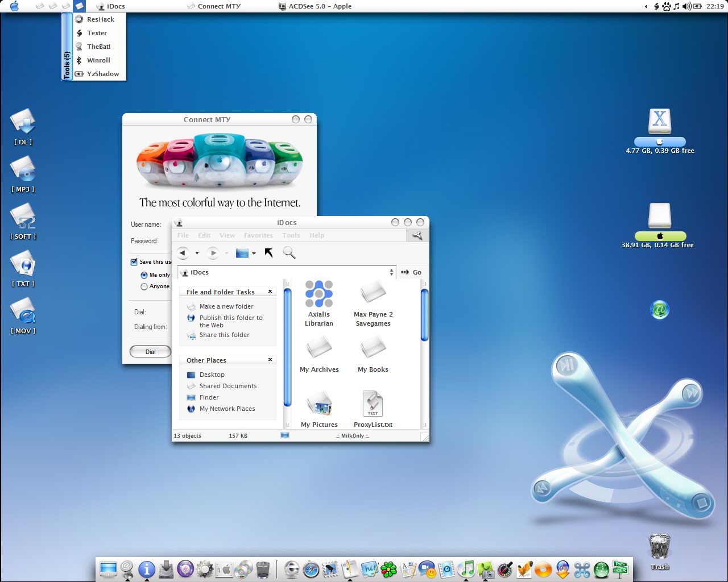Open Edit menu in iDocs window

204,235
